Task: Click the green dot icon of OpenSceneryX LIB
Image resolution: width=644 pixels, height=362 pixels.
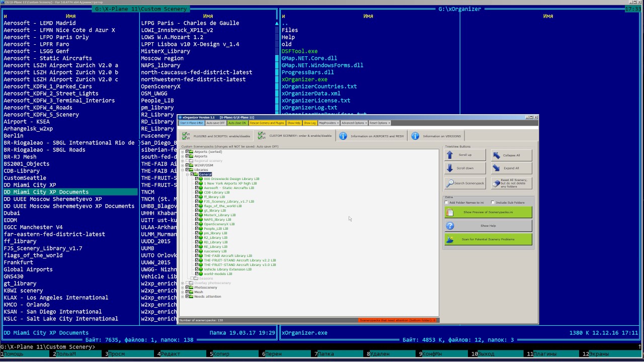Action: (201, 224)
